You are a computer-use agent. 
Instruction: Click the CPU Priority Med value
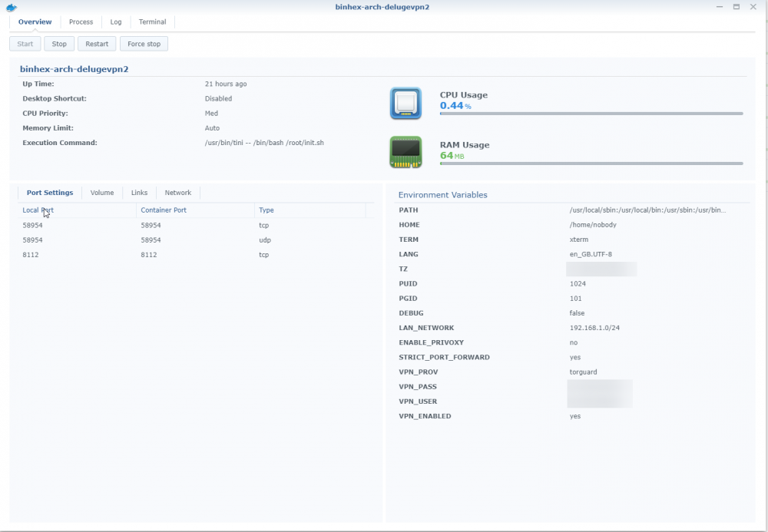point(211,114)
